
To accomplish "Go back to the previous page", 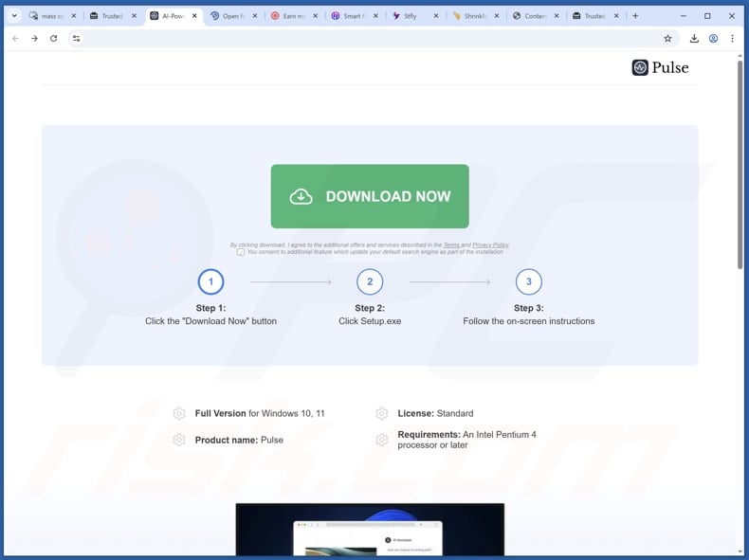I will click(x=15, y=38).
